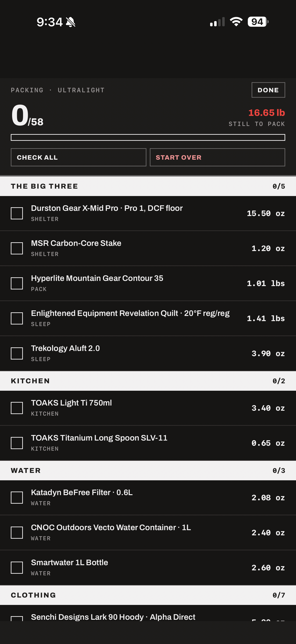Expand the Clothing section header

click(148, 595)
